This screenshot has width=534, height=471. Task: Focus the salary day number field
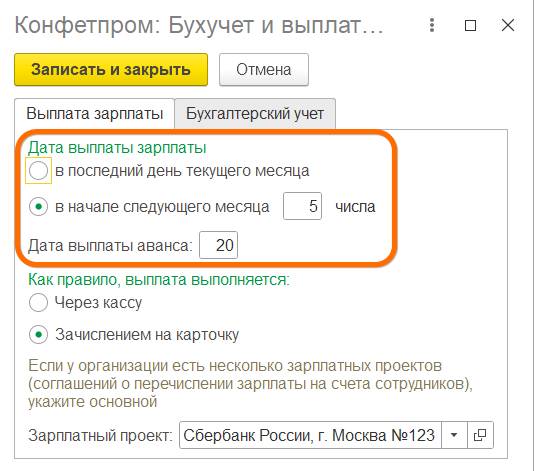[x=302, y=206]
